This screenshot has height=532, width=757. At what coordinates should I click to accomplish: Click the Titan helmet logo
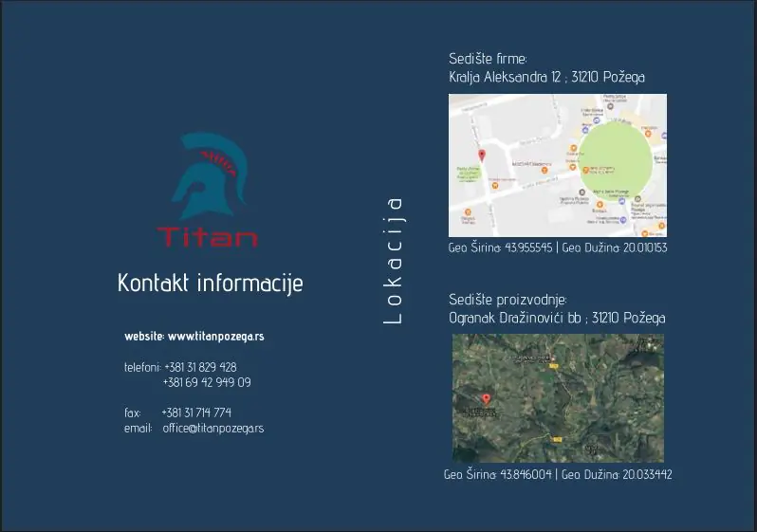(206, 175)
